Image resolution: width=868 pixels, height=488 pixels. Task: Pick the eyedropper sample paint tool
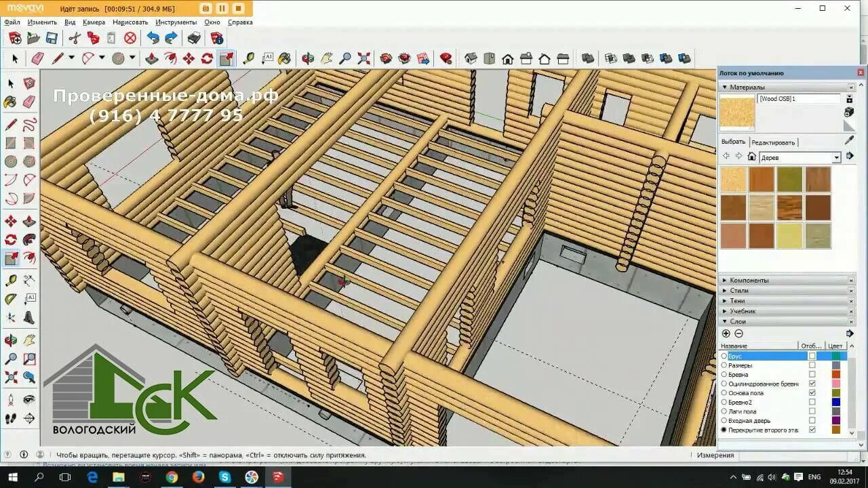(x=849, y=140)
